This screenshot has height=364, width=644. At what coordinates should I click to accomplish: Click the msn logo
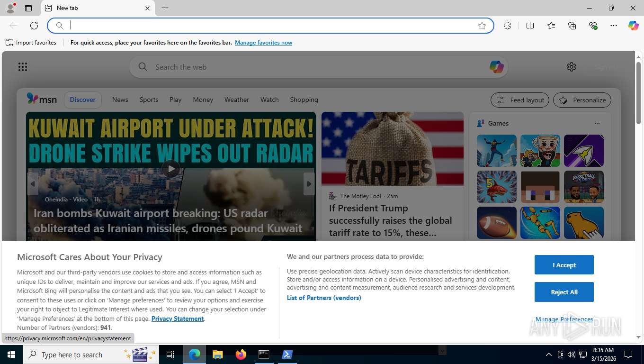tap(42, 99)
